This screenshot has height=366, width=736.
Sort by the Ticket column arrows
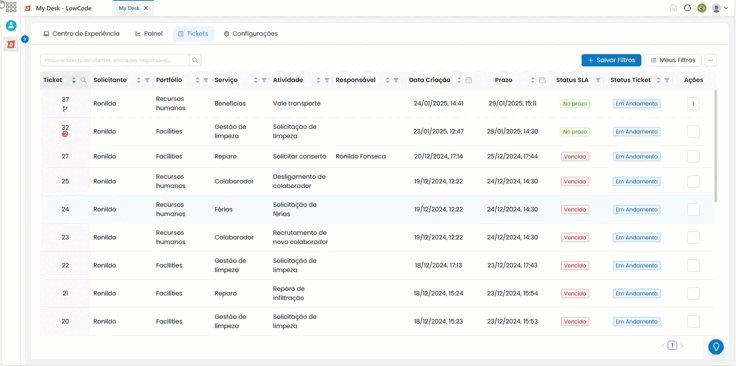pos(74,80)
